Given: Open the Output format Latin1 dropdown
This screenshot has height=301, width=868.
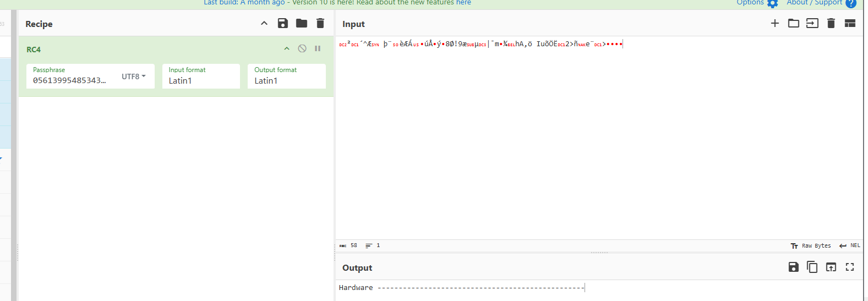Looking at the screenshot, I should coord(286,80).
